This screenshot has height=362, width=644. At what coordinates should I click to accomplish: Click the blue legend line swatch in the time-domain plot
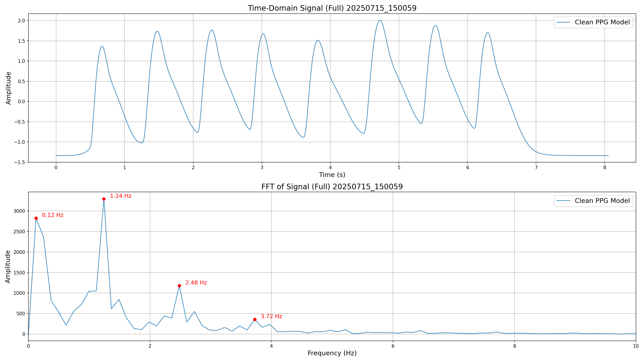[563, 23]
